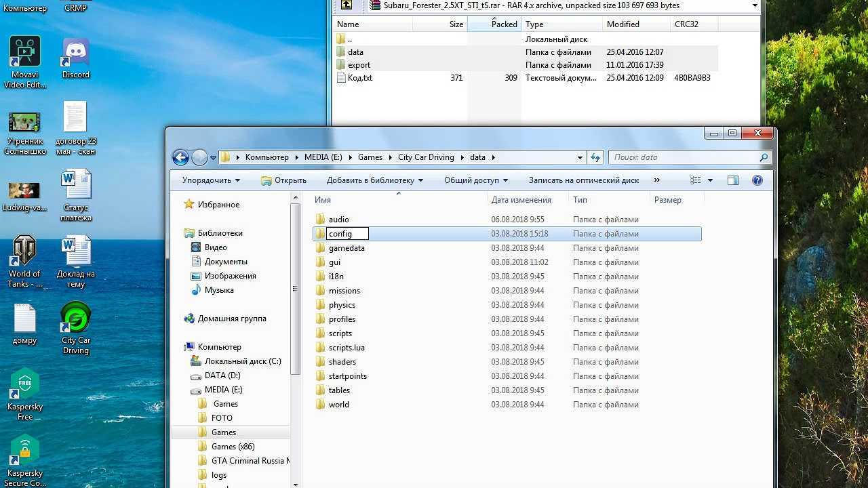
Task: Sort Explorer list by Имя column
Action: pyautogui.click(x=399, y=200)
